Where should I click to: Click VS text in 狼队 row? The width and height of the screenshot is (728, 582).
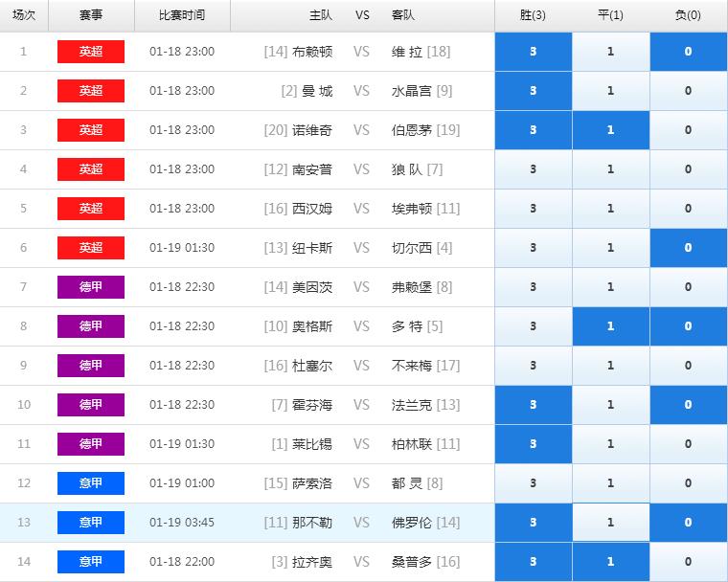coord(362,168)
